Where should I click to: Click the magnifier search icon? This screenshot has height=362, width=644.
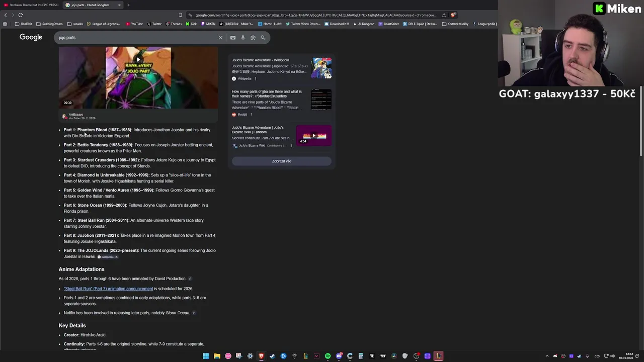(x=263, y=38)
